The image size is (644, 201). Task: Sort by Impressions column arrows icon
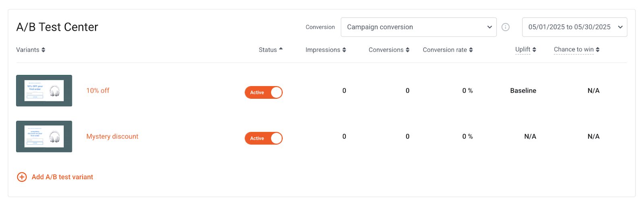pos(344,50)
